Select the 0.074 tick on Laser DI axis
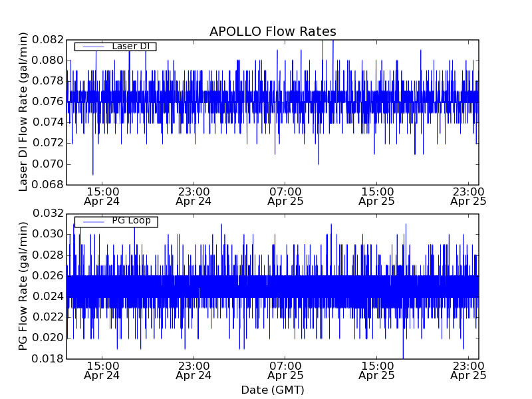 point(48,122)
